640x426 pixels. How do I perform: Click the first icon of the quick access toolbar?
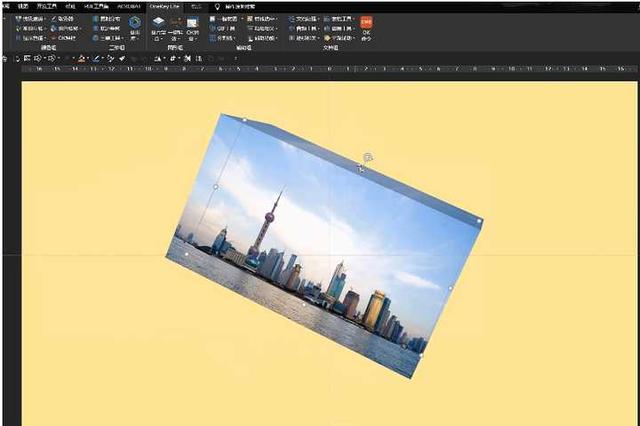tap(5, 59)
